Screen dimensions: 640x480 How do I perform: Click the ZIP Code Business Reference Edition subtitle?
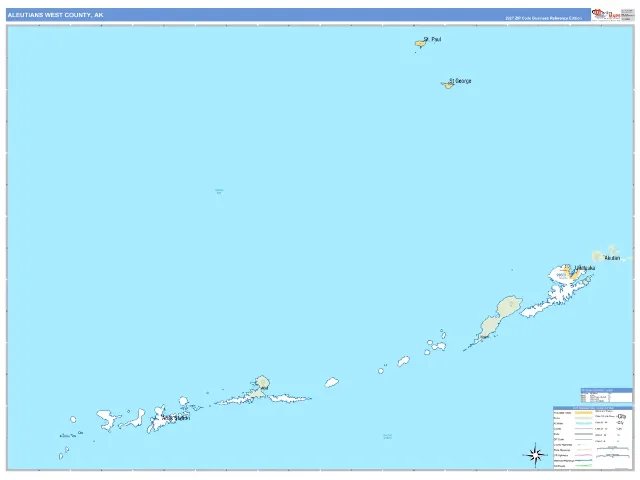[x=543, y=18]
